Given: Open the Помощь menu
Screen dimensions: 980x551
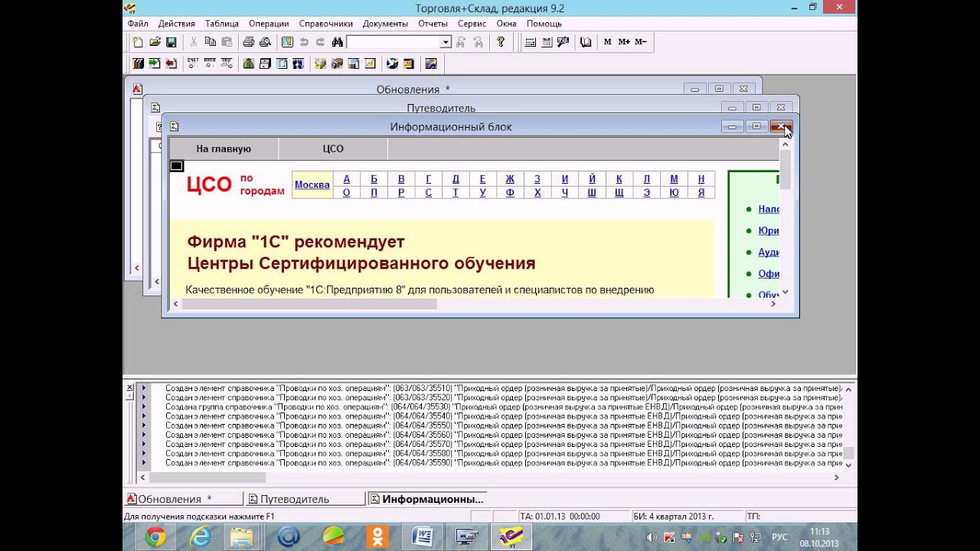Looking at the screenshot, I should [x=544, y=24].
